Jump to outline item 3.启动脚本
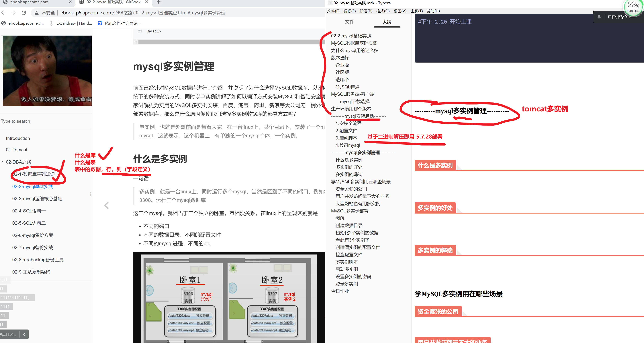This screenshot has width=644, height=343. pos(346,138)
